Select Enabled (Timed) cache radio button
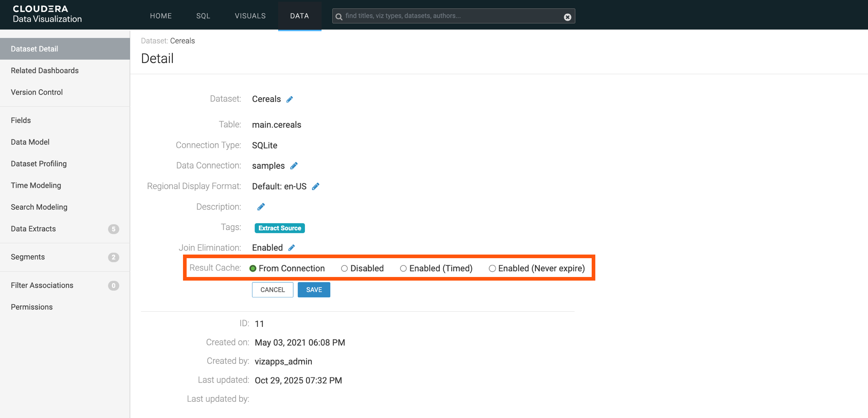 point(403,268)
